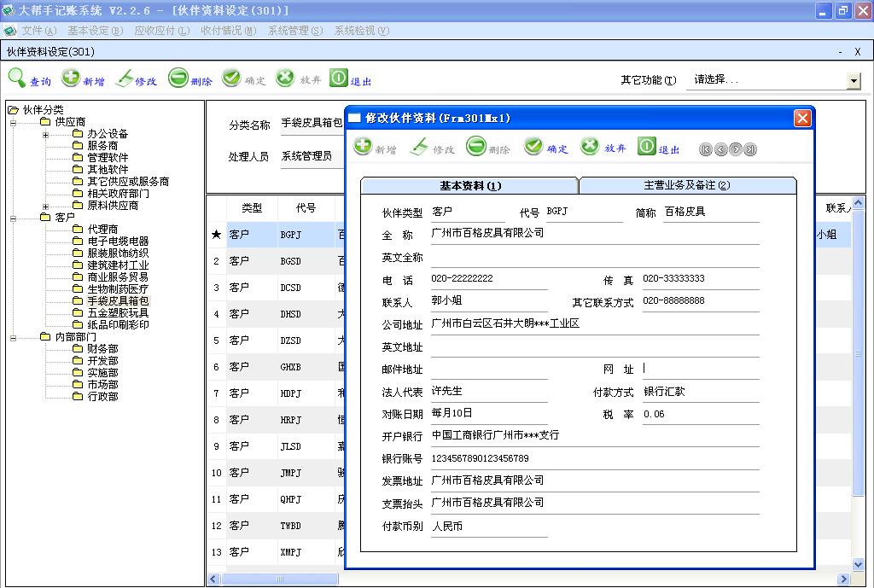Click the 删除 delete icon in main toolbar
Image resolution: width=874 pixels, height=588 pixels.
click(x=178, y=78)
